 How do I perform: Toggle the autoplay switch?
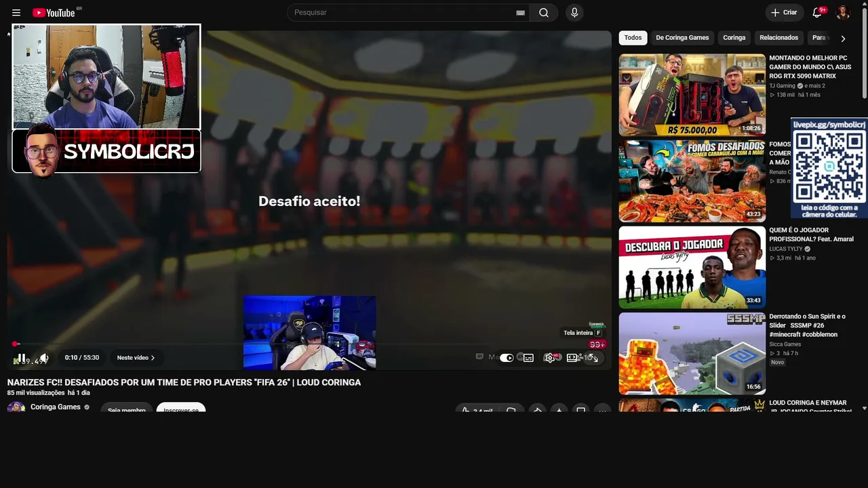(x=507, y=358)
